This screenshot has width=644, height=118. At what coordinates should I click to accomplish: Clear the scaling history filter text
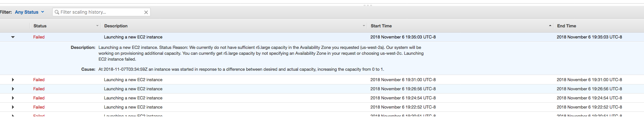pyautogui.click(x=146, y=12)
